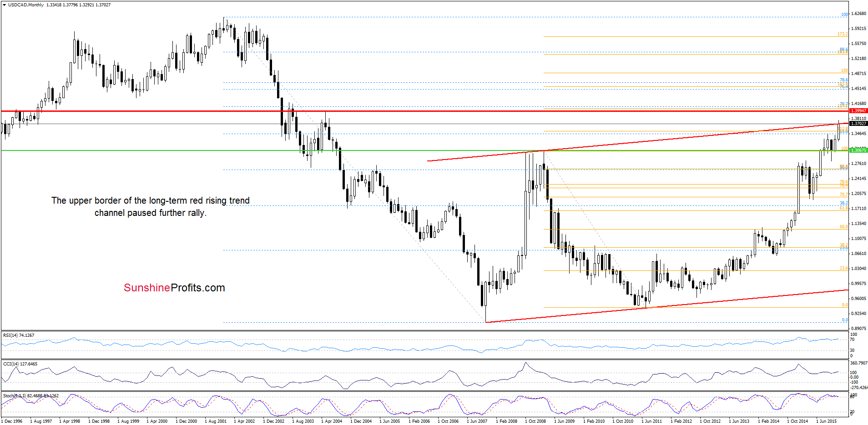This screenshot has width=868, height=425.
Task: Click the 0.92540 price axis label
Action: point(858,314)
